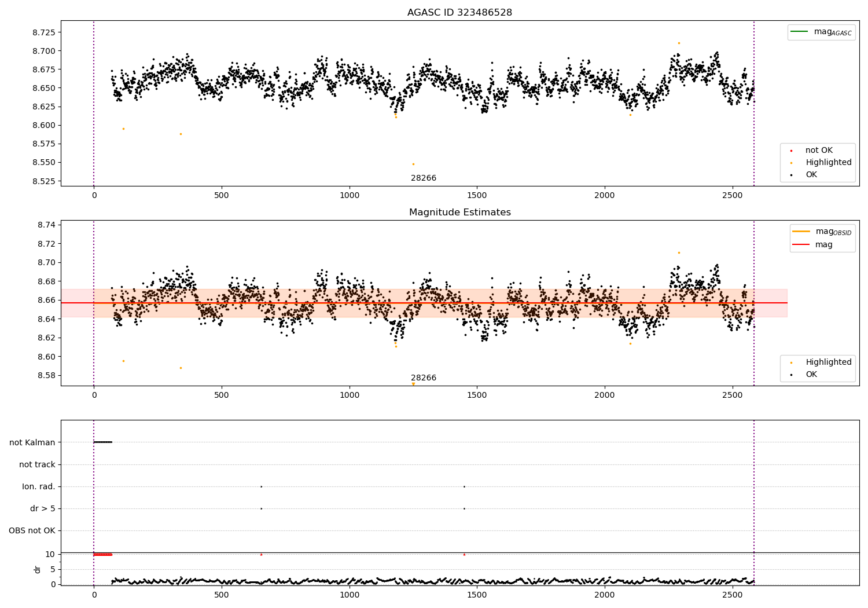Screen dimensions: 868x608
Task: Click the 2500 x-tick under the top plot
Action: [733, 196]
